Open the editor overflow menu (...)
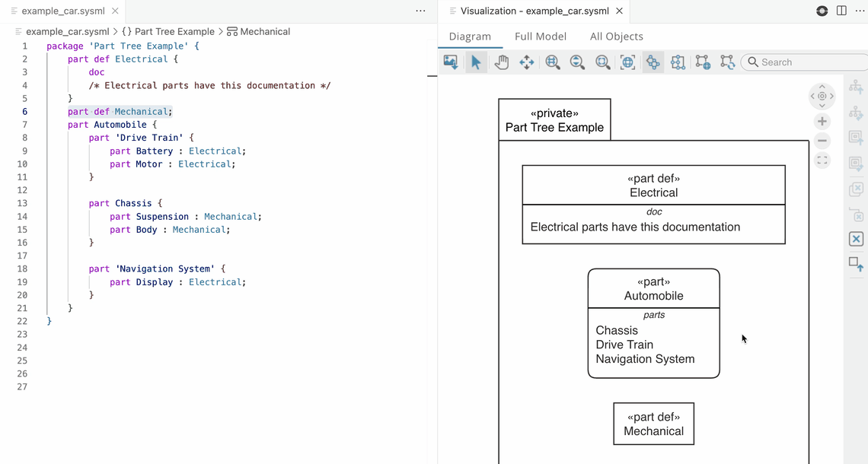This screenshot has width=868, height=464. (420, 11)
